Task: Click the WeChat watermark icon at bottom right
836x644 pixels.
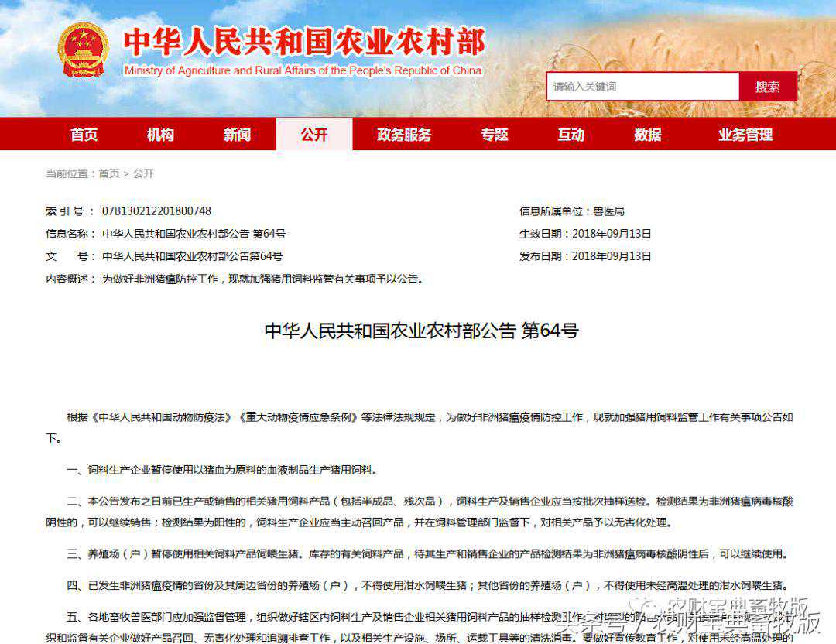Action: point(641,606)
